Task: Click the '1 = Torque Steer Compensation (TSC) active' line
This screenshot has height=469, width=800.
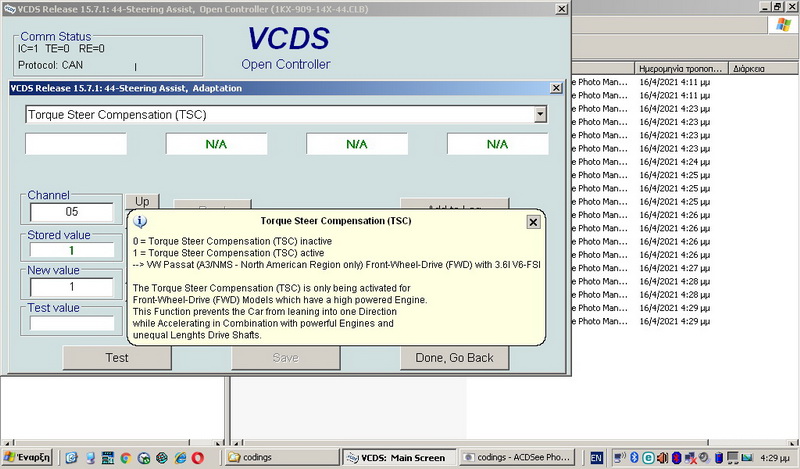Action: coord(229,253)
